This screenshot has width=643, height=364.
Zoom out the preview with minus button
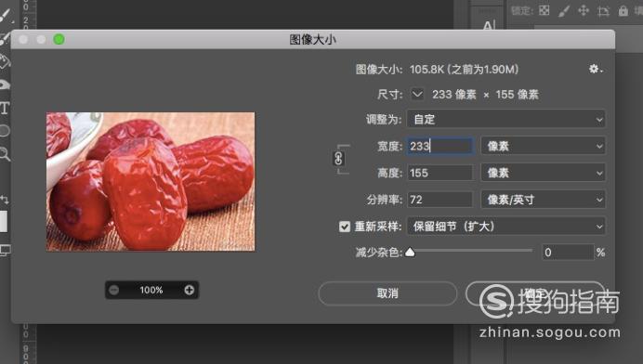click(x=114, y=291)
